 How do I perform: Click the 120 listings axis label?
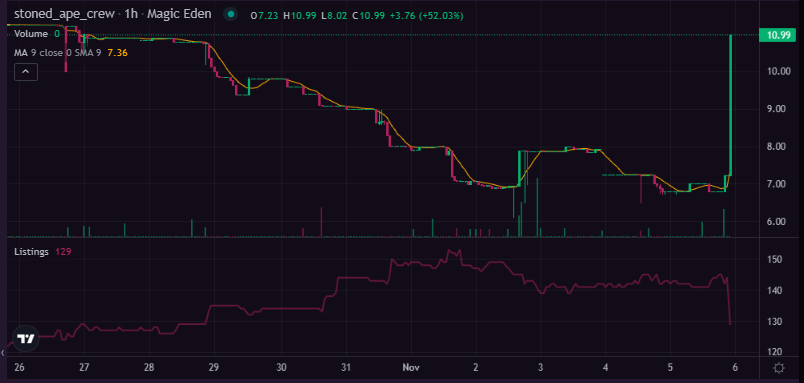(775, 352)
